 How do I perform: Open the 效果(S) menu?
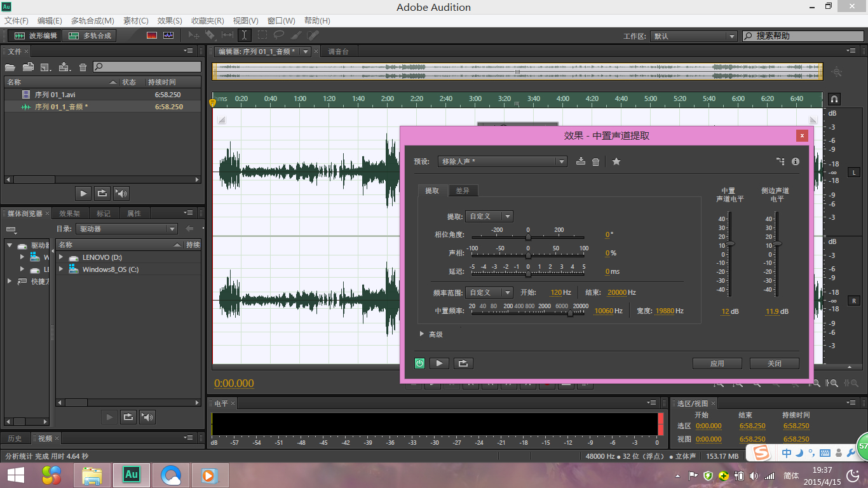(x=169, y=21)
